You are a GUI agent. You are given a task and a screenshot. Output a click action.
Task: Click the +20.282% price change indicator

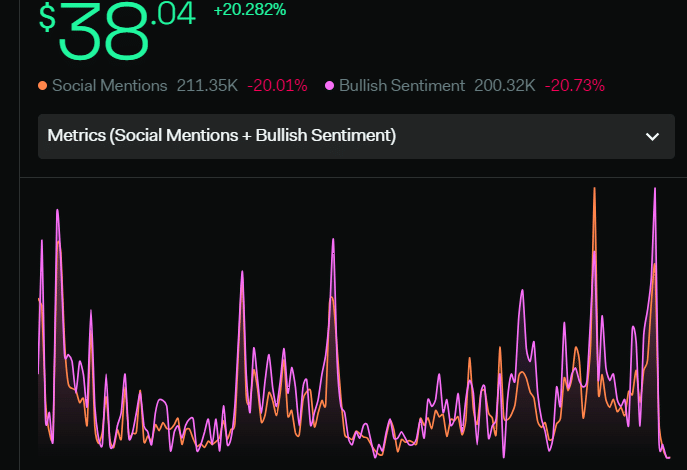pos(250,10)
